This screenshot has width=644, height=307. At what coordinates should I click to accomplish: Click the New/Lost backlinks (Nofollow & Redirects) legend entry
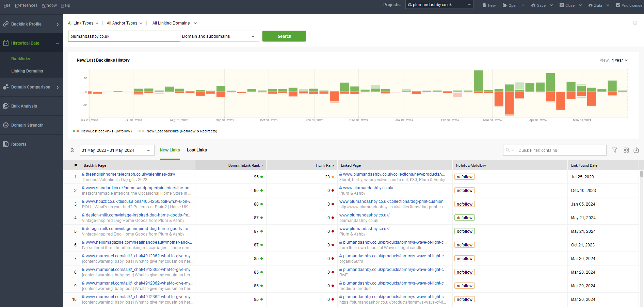(178, 131)
